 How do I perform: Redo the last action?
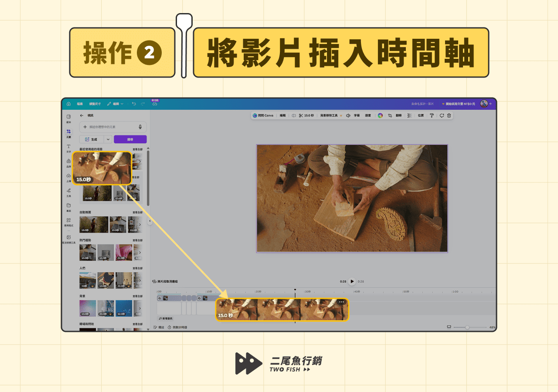[143, 104]
